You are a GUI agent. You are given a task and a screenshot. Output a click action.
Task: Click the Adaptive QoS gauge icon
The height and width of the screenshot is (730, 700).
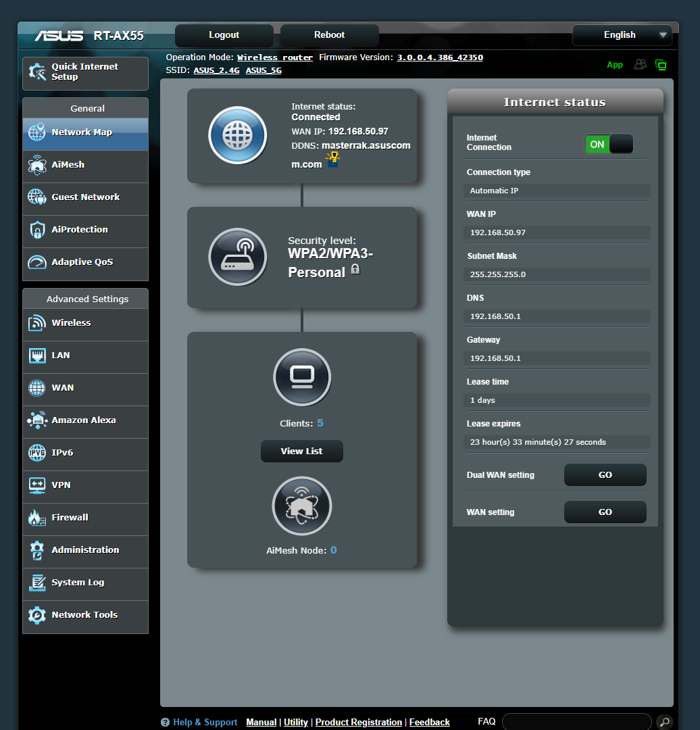click(x=36, y=262)
